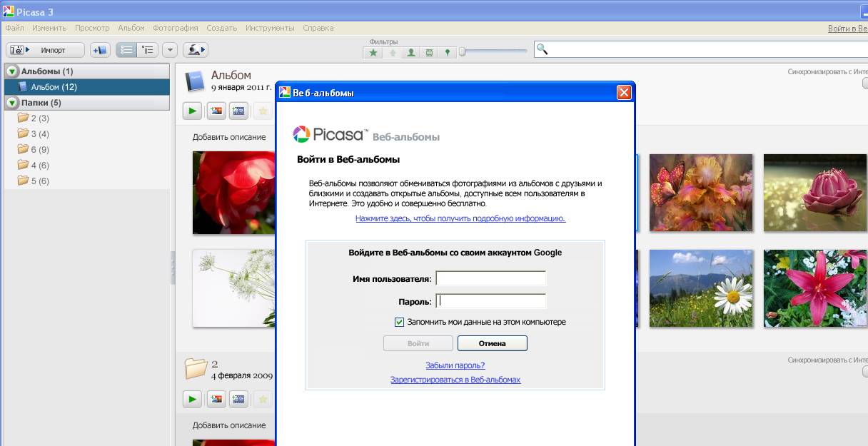Open the Альбом menu
The height and width of the screenshot is (446, 868).
[131, 28]
